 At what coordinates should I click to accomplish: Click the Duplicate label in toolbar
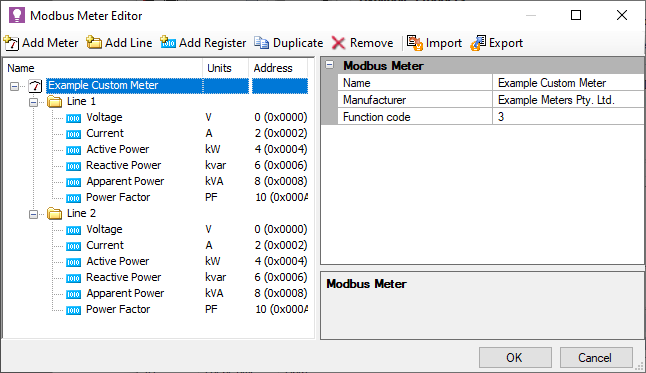pyautogui.click(x=298, y=43)
